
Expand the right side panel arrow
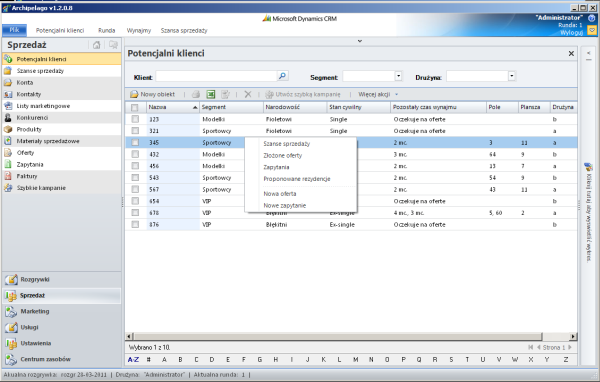pyautogui.click(x=589, y=54)
